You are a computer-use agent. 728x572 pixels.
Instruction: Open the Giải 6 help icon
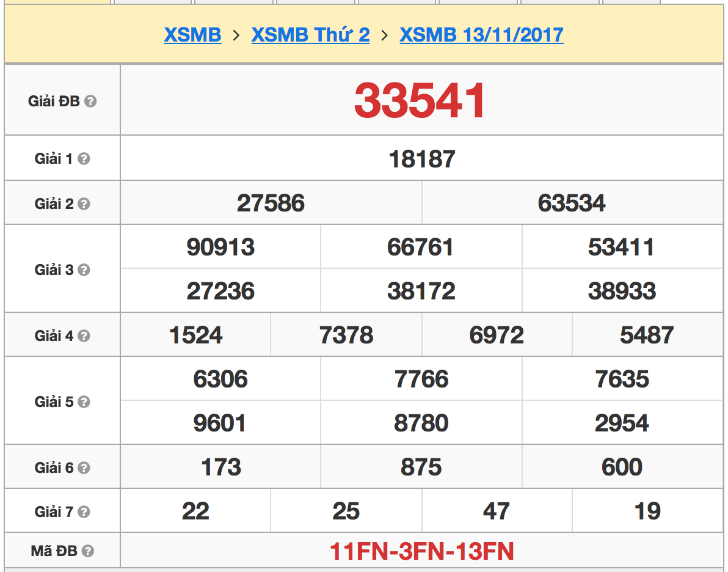[x=84, y=468]
